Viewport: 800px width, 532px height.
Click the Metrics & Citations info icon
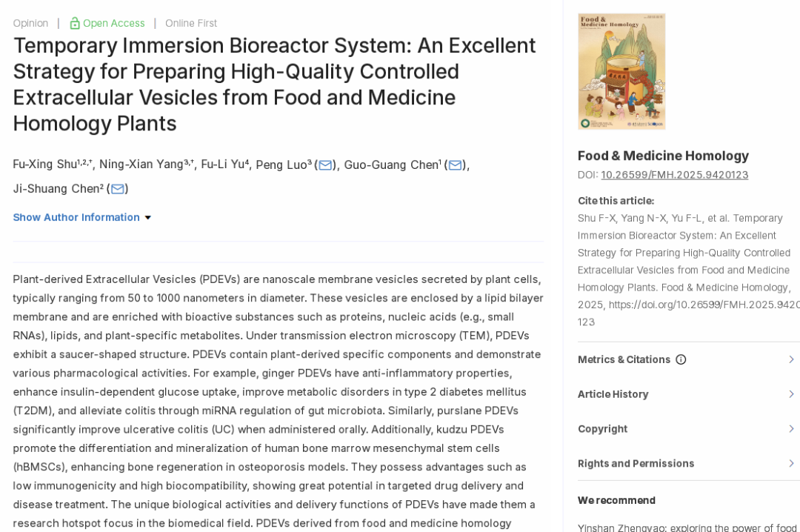(681, 360)
